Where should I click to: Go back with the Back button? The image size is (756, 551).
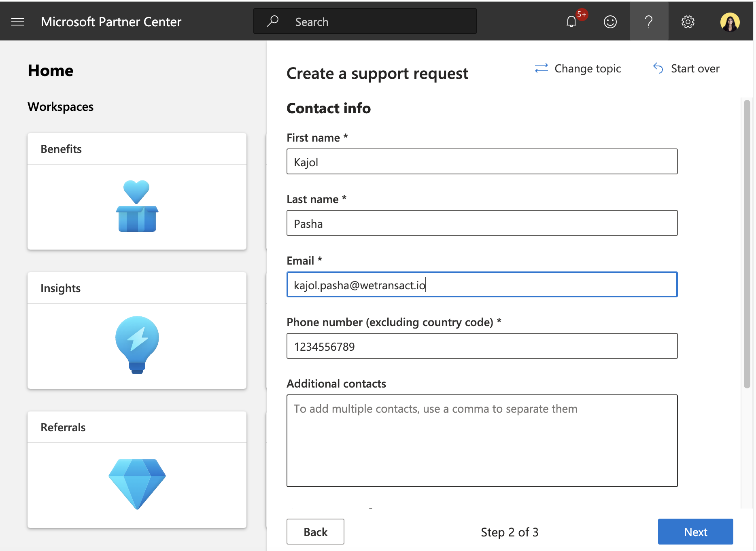point(315,532)
